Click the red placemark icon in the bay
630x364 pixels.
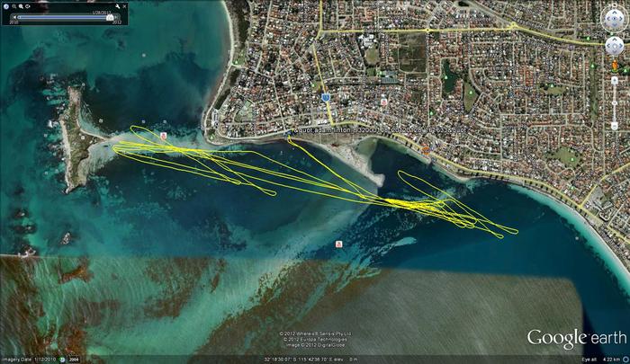point(338,244)
